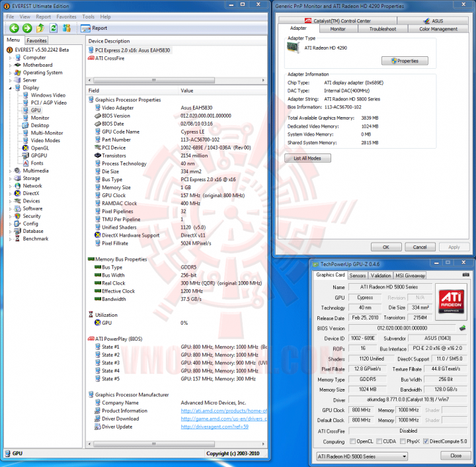The image size is (476, 467).
Task: Click the adapter Properties button
Action: click(405, 61)
